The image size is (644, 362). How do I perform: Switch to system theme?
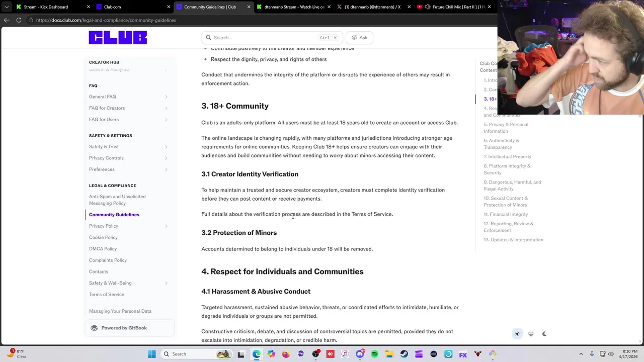531,334
